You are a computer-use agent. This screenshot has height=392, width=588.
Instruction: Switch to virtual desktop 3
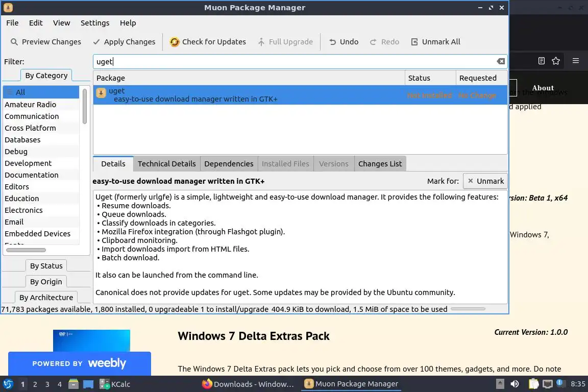pos(47,384)
